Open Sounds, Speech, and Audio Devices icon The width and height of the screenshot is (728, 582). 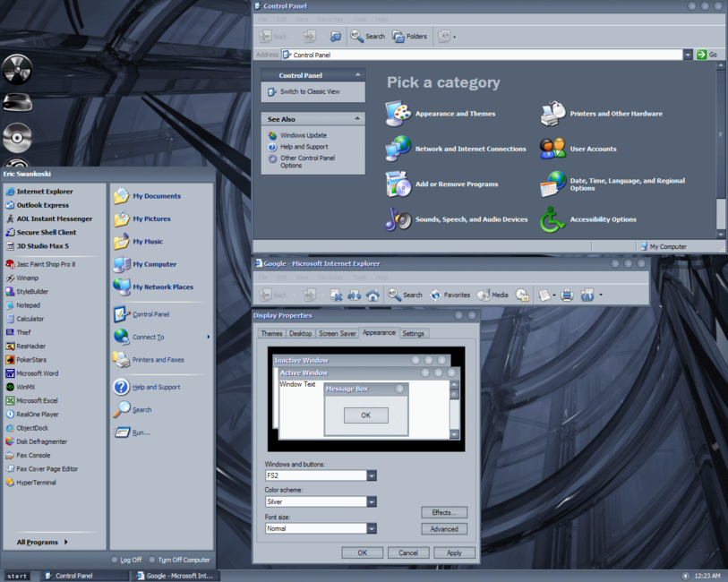(398, 219)
